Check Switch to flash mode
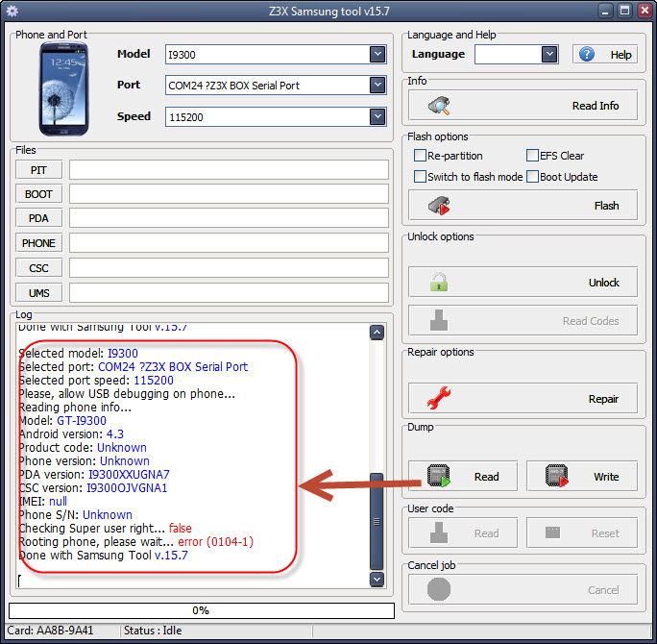The width and height of the screenshot is (657, 644). 420,176
